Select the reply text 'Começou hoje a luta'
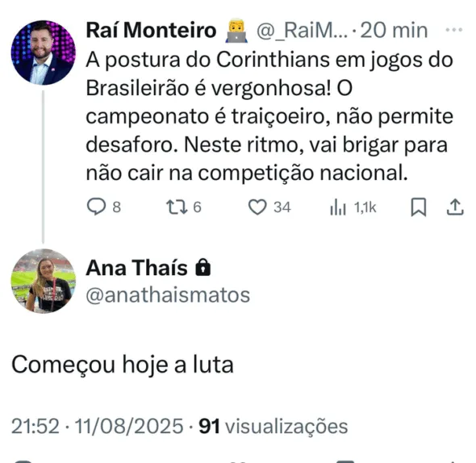The height and width of the screenshot is (463, 476). click(x=123, y=365)
